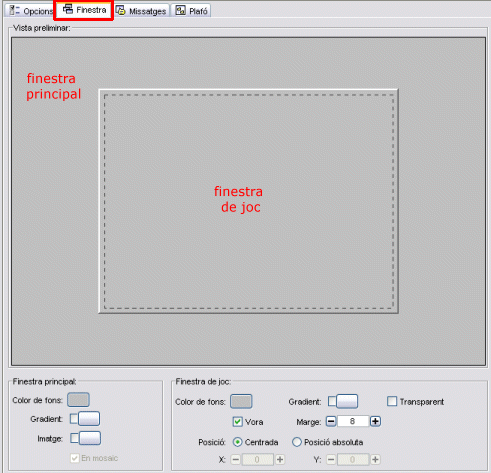Decrease the Marge value with minus
Viewport: 491px width, 473px height.
[x=331, y=421]
